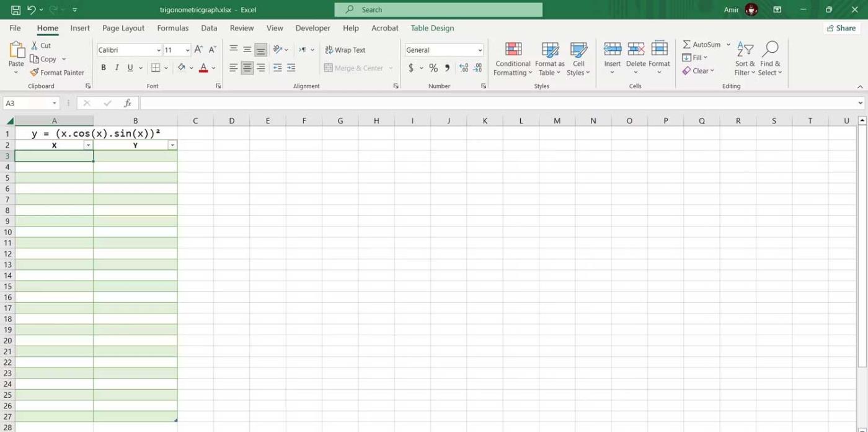868x432 pixels.
Task: Click Decrease Indent icon
Action: 277,68
